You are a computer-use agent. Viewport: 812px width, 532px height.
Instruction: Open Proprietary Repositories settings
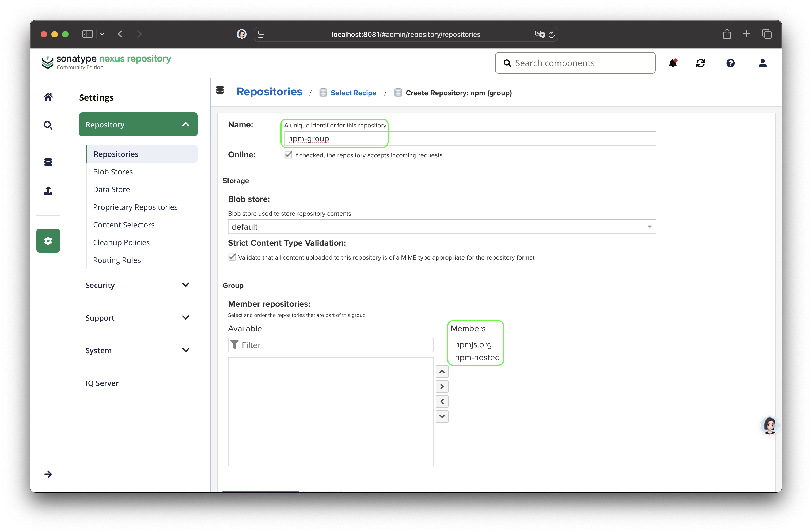coord(135,207)
